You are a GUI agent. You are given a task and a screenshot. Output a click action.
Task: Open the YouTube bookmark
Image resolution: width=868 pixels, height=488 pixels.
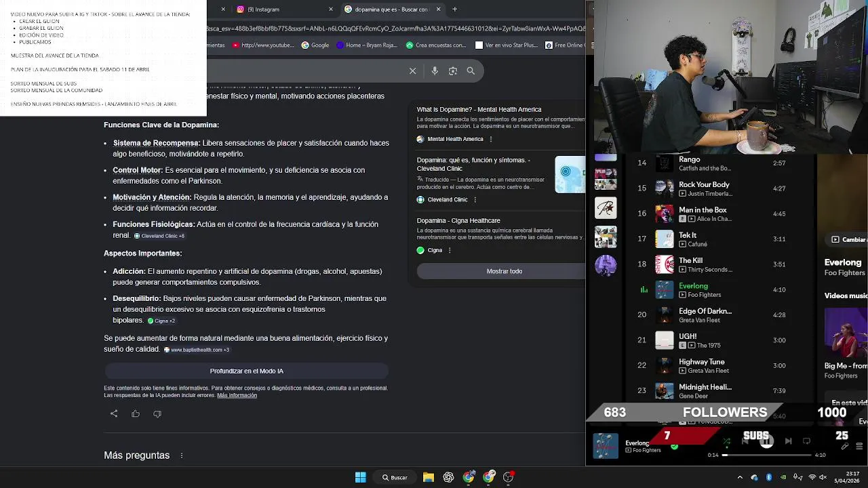click(x=263, y=45)
